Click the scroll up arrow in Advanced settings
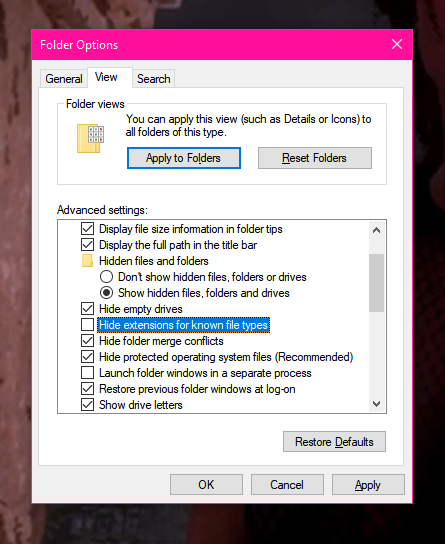Image resolution: width=445 pixels, height=544 pixels. [x=376, y=230]
